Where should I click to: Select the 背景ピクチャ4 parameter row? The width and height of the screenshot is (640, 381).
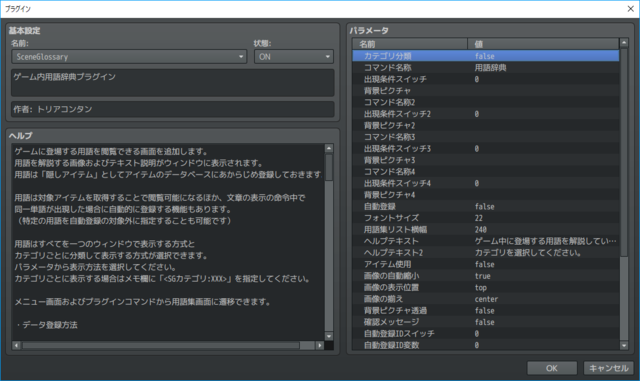point(486,195)
